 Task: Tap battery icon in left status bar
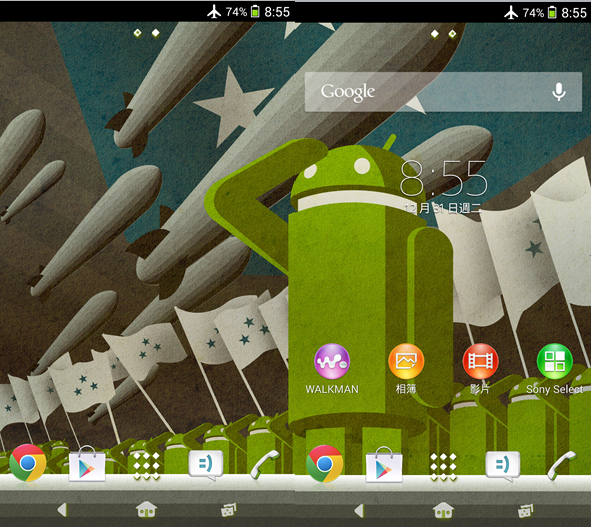[x=255, y=12]
